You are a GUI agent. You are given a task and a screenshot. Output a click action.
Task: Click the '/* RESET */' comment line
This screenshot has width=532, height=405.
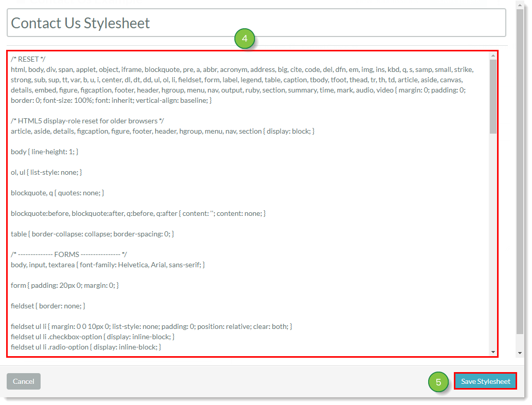pos(28,59)
